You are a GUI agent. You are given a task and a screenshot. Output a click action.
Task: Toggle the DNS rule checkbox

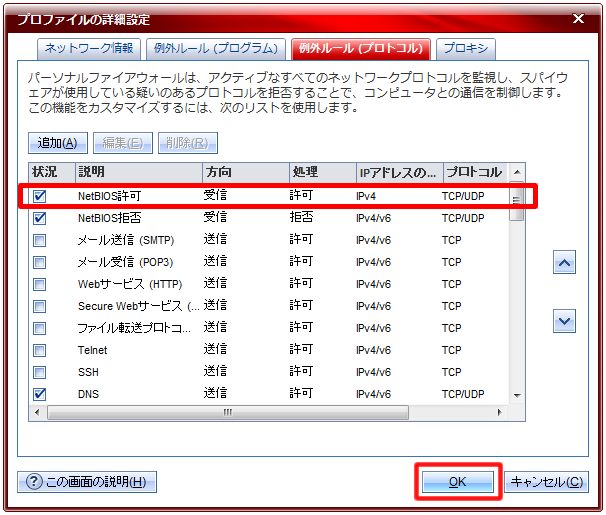(40, 394)
